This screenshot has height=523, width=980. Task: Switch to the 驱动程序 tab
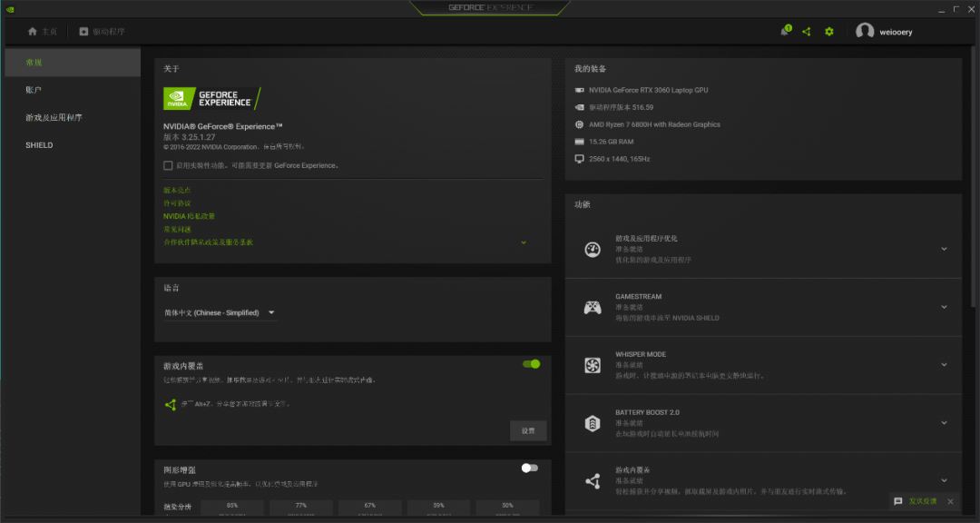pos(98,31)
